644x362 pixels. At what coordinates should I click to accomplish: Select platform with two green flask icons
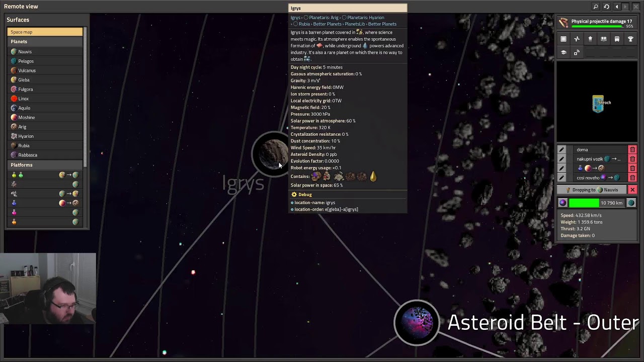(x=45, y=175)
